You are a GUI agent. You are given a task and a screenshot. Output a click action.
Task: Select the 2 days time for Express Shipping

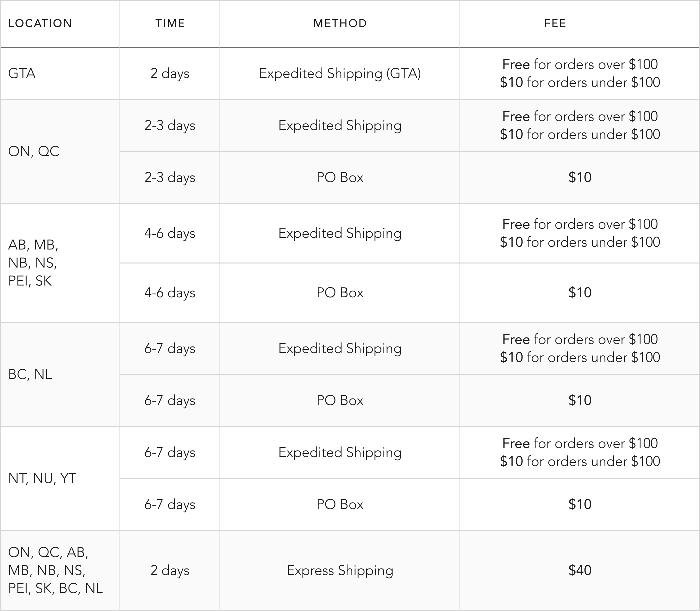pos(170,570)
